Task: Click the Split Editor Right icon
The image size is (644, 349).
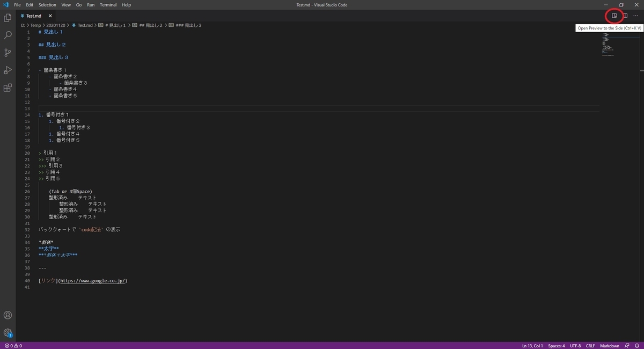Action: (625, 16)
